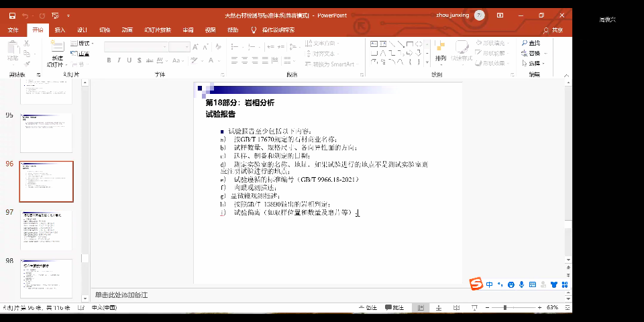Click the Numbering list icon
Screen dimensions: 644x322
[x=252, y=47]
